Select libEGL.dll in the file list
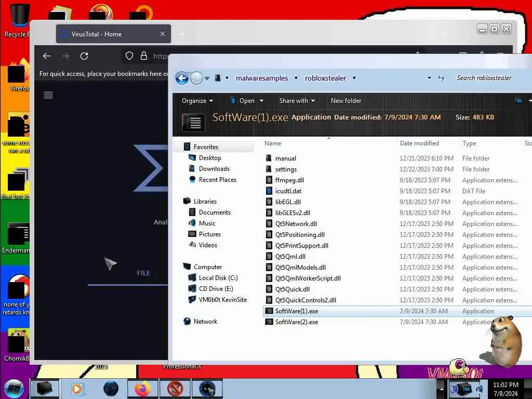This screenshot has height=399, width=532. pos(288,202)
